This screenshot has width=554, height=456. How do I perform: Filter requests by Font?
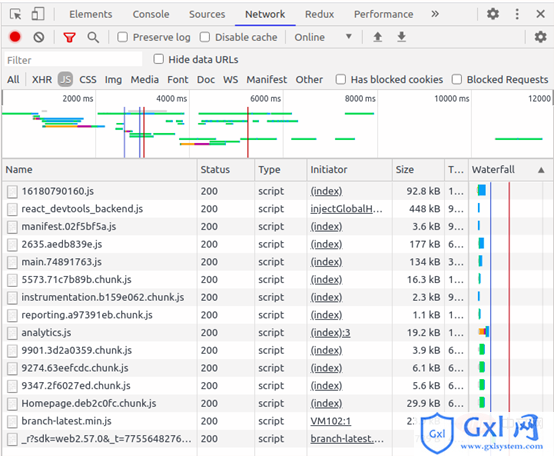click(x=178, y=79)
